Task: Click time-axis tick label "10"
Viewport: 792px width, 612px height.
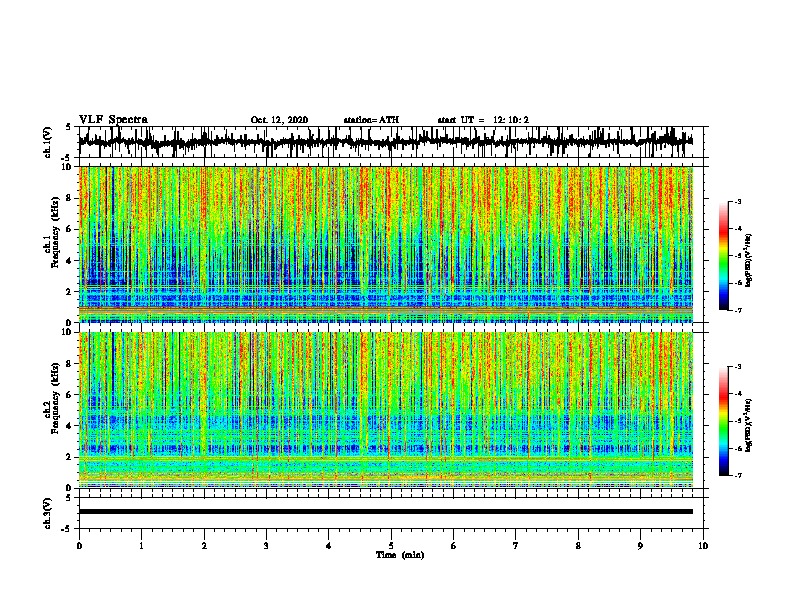Action: [703, 545]
